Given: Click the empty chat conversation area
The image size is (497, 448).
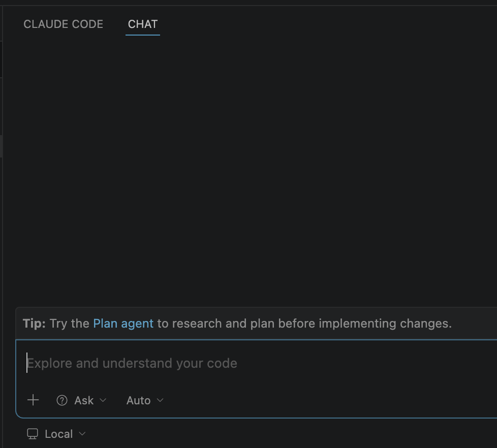Looking at the screenshot, I should pos(251,171).
